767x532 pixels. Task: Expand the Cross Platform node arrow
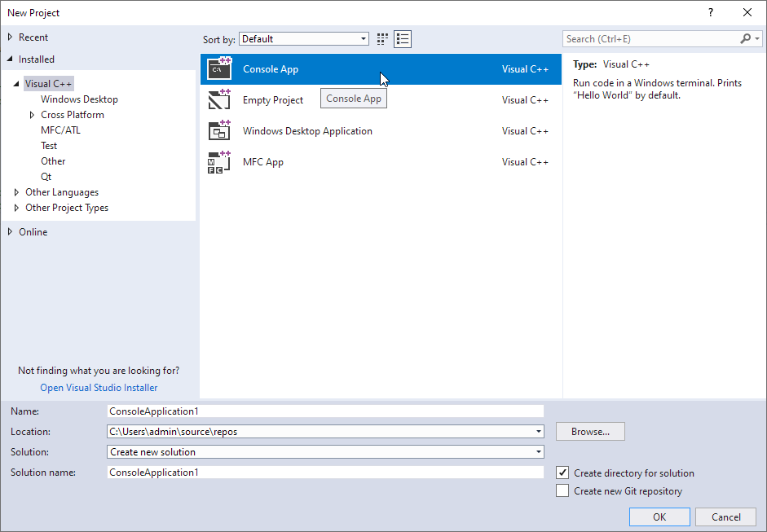(32, 115)
